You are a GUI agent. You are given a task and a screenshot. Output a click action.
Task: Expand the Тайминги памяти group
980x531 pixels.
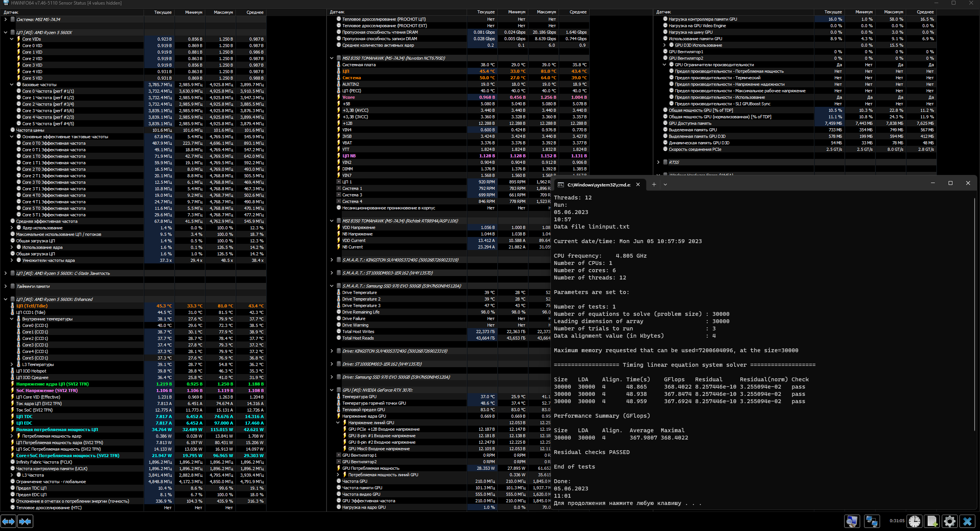click(5, 286)
